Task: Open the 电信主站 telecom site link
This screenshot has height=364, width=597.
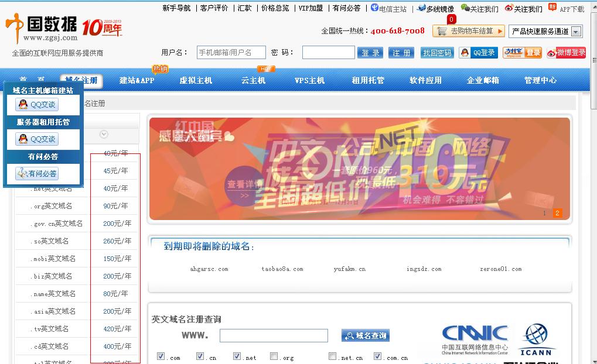Action: click(389, 8)
